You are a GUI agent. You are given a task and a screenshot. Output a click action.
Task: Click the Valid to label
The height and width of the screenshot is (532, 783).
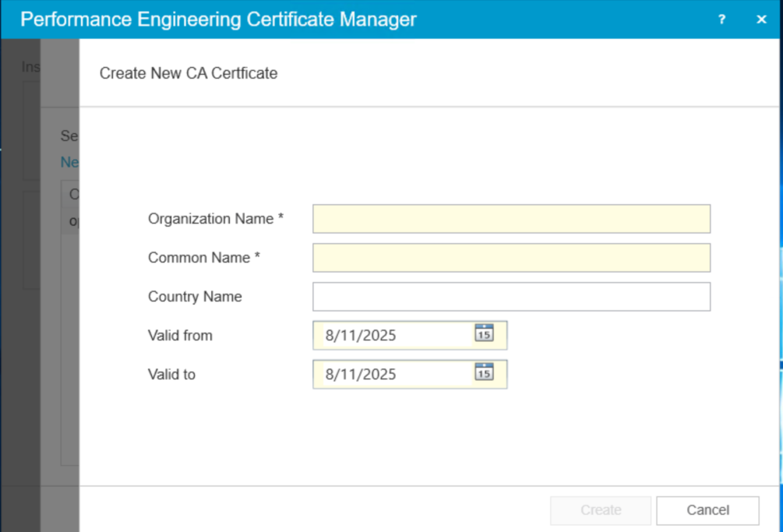pyautogui.click(x=171, y=375)
